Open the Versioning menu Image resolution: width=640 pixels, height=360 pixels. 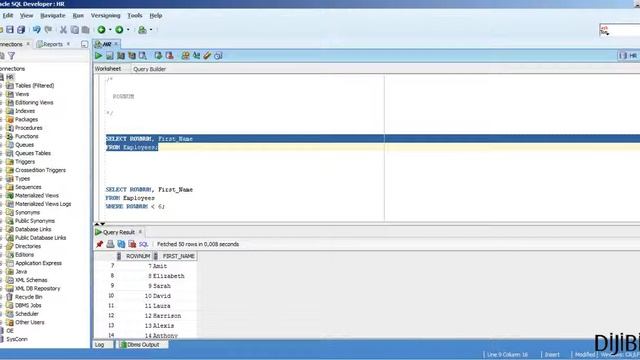(x=105, y=16)
